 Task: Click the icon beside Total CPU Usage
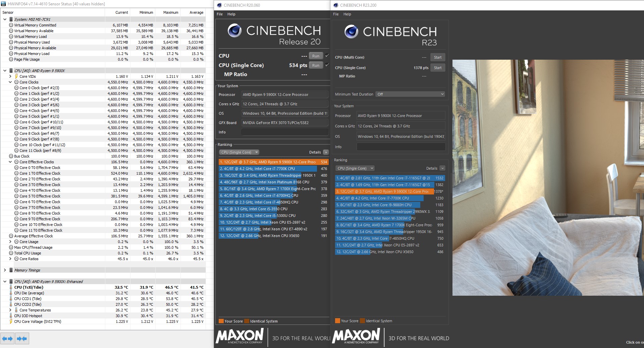[11, 253]
